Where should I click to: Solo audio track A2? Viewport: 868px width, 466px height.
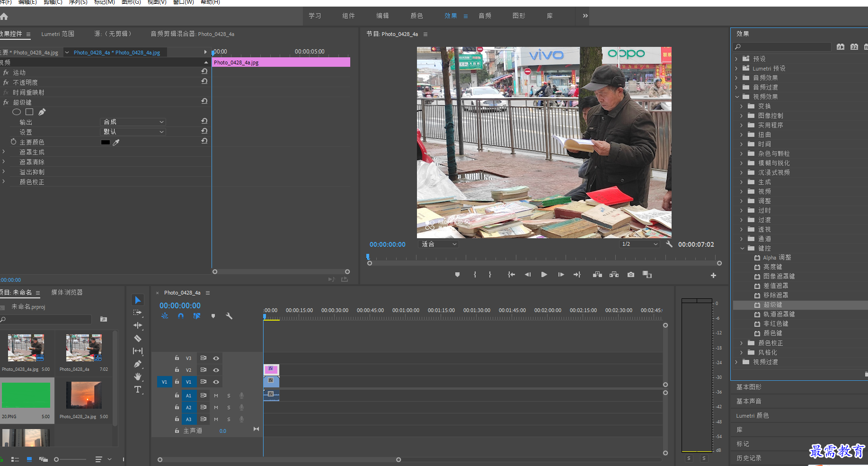(x=229, y=407)
